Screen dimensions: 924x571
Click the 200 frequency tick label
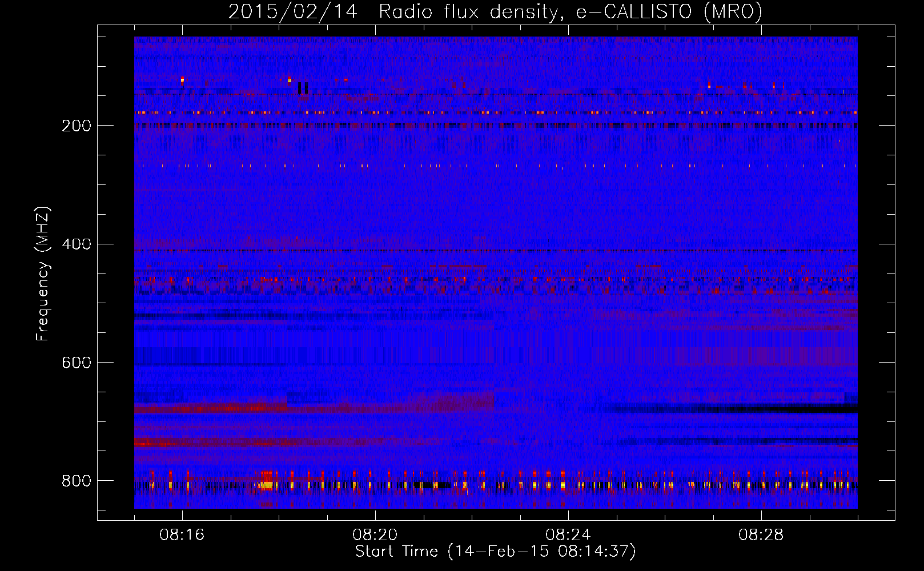click(x=76, y=126)
